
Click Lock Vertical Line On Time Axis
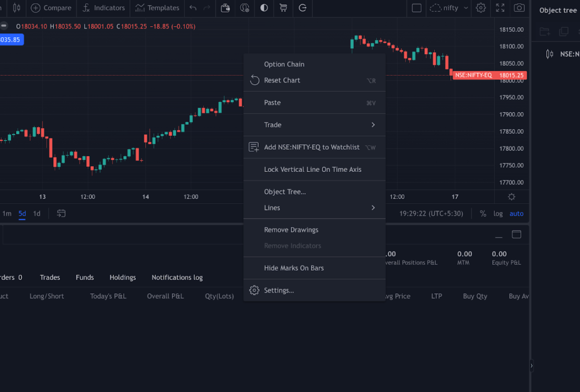[315, 169]
